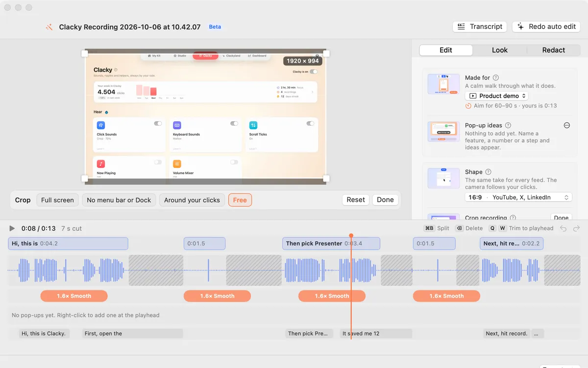
Task: Switch to the Redact tab
Action: (x=554, y=50)
